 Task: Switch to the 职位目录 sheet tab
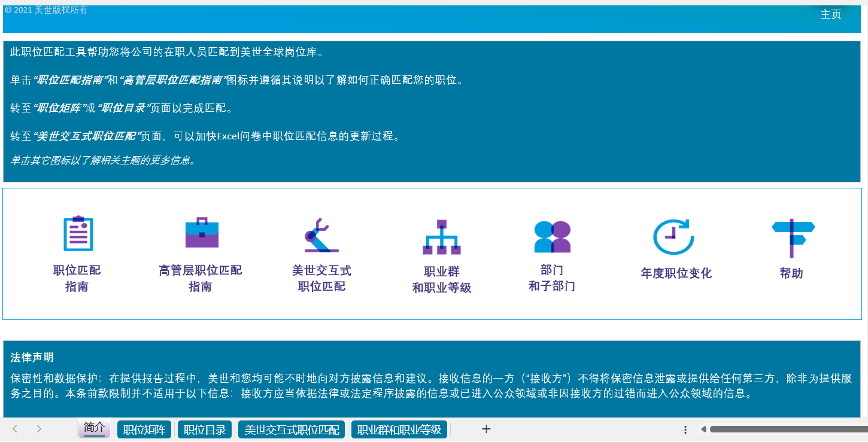click(205, 429)
